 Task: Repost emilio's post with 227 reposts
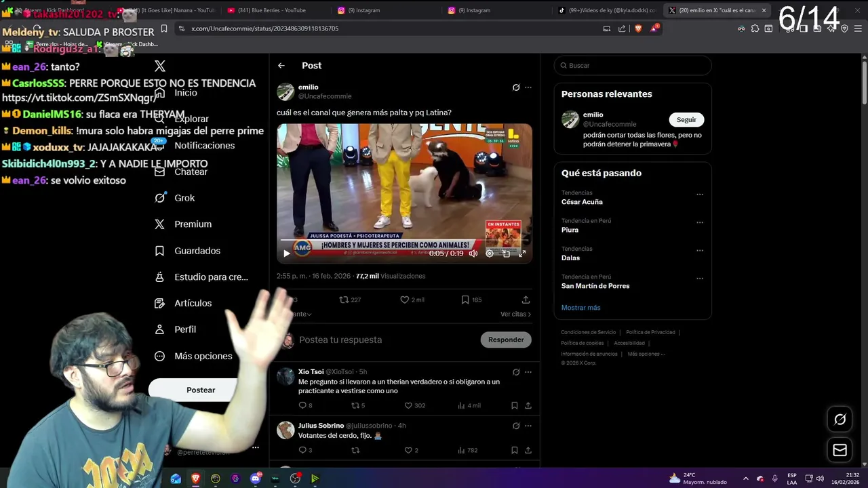tap(350, 300)
